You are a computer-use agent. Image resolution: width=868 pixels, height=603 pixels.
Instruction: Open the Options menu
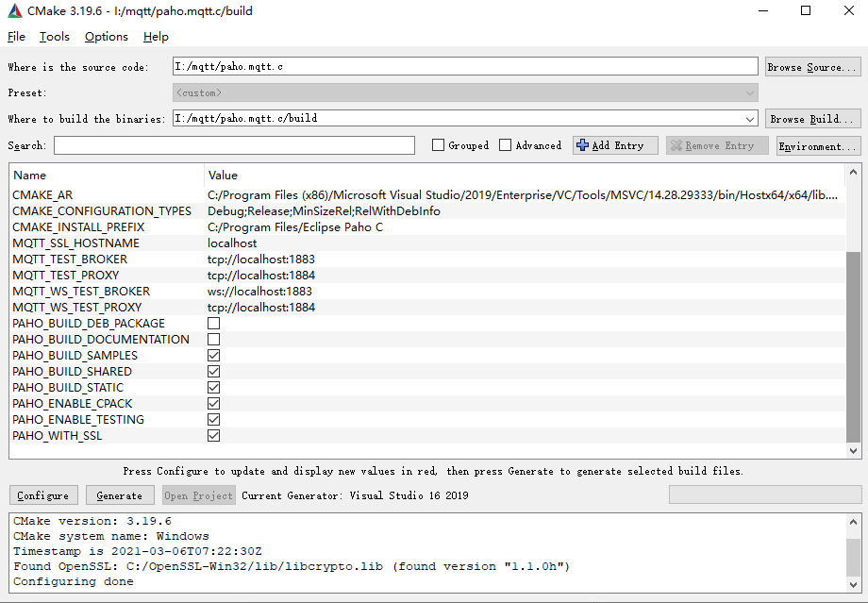point(107,37)
